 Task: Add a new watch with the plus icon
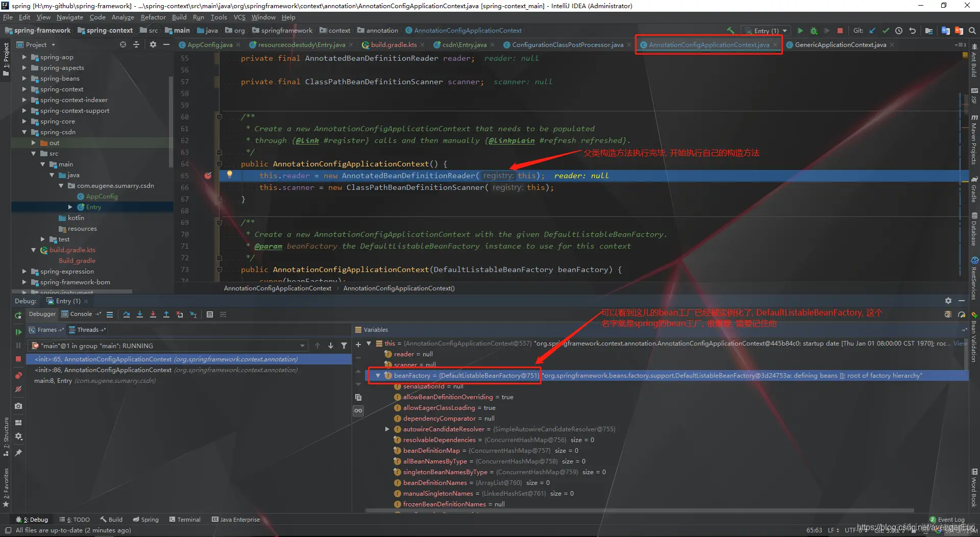(x=358, y=345)
